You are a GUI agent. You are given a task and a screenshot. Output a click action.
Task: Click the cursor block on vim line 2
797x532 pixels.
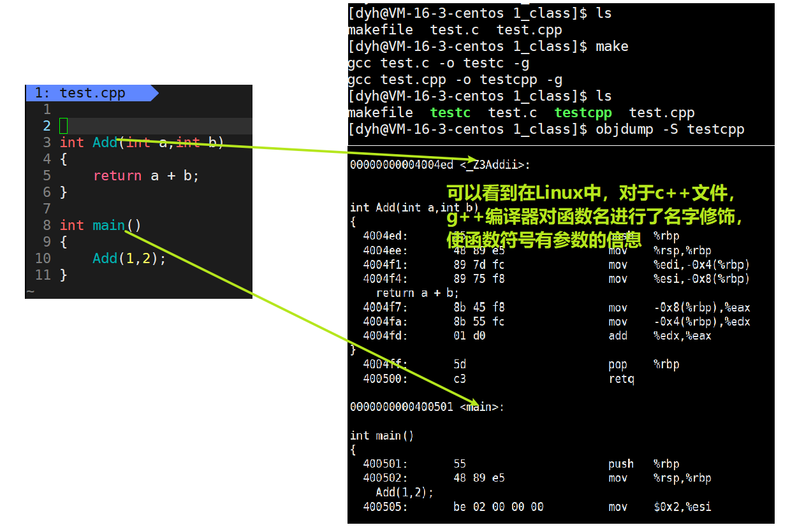pos(64,126)
